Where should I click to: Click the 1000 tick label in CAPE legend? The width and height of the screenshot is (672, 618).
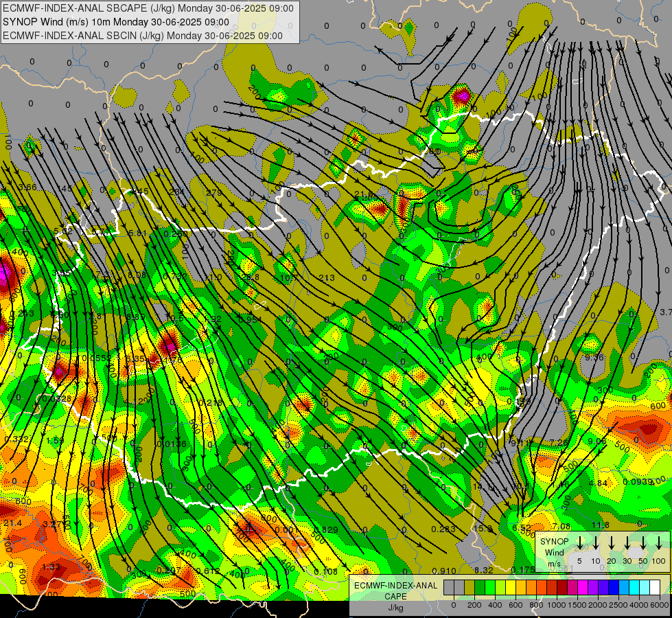[557, 605]
